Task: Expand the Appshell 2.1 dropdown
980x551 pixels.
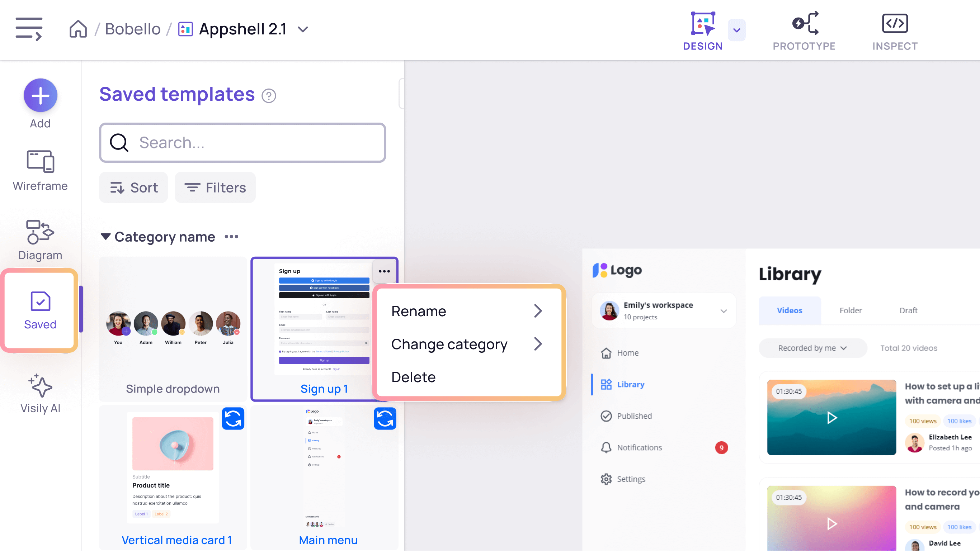Action: (x=303, y=29)
